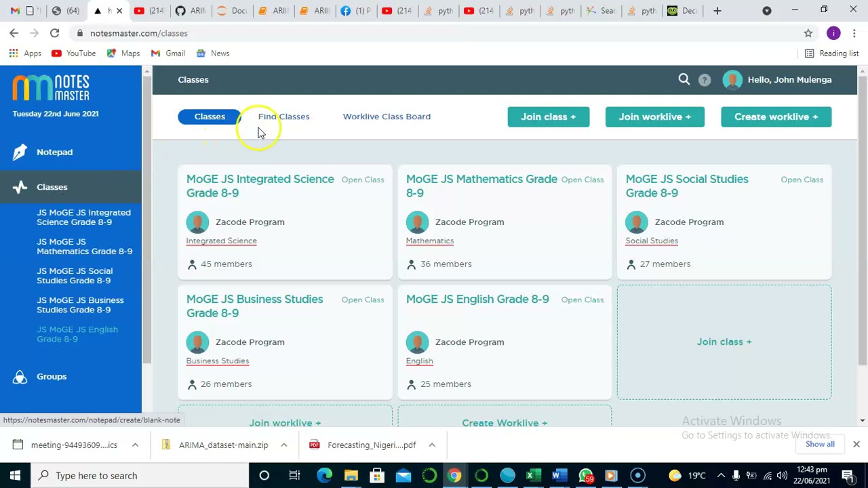Open the Notepad pen icon

(20, 152)
